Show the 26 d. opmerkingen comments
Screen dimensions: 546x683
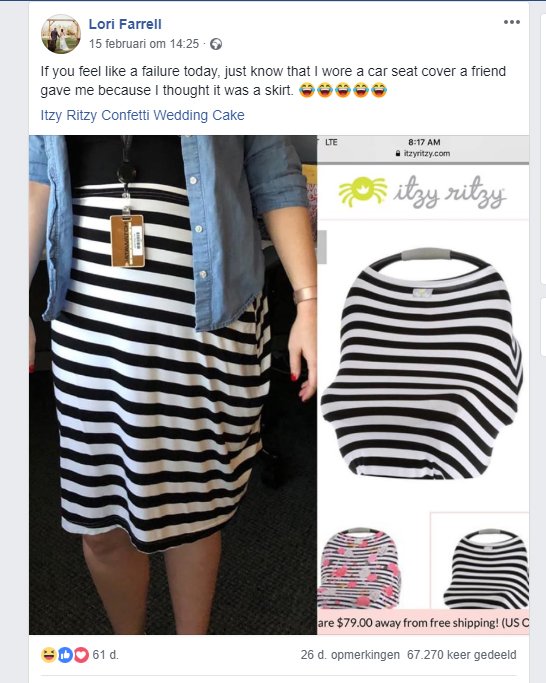pyautogui.click(x=350, y=655)
